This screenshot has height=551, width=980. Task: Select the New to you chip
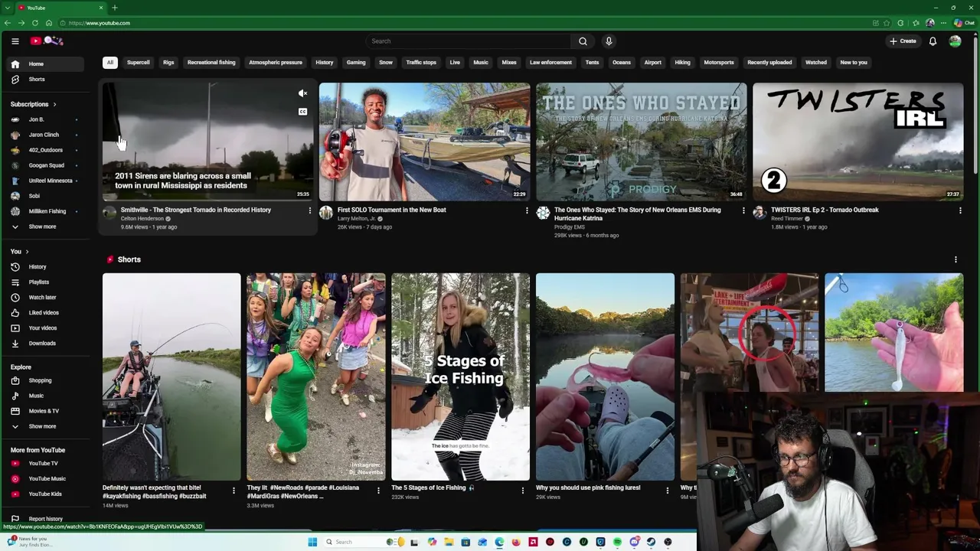pyautogui.click(x=854, y=63)
